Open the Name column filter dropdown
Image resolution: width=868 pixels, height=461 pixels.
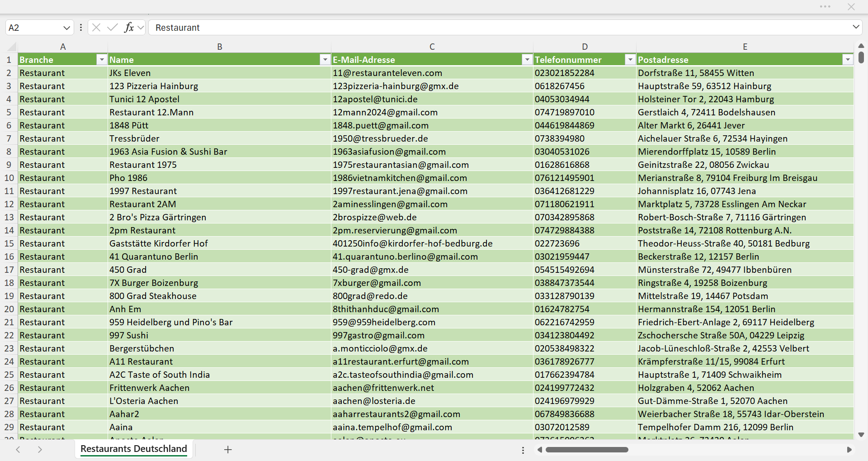tap(325, 60)
